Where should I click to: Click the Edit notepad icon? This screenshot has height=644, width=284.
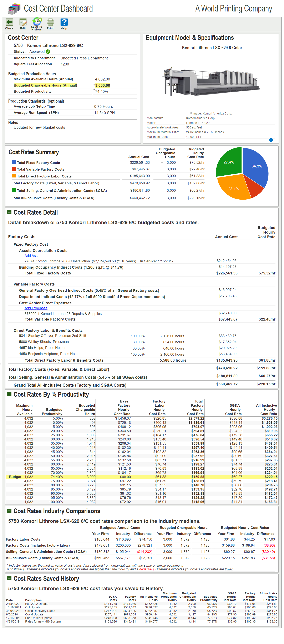click(23, 22)
